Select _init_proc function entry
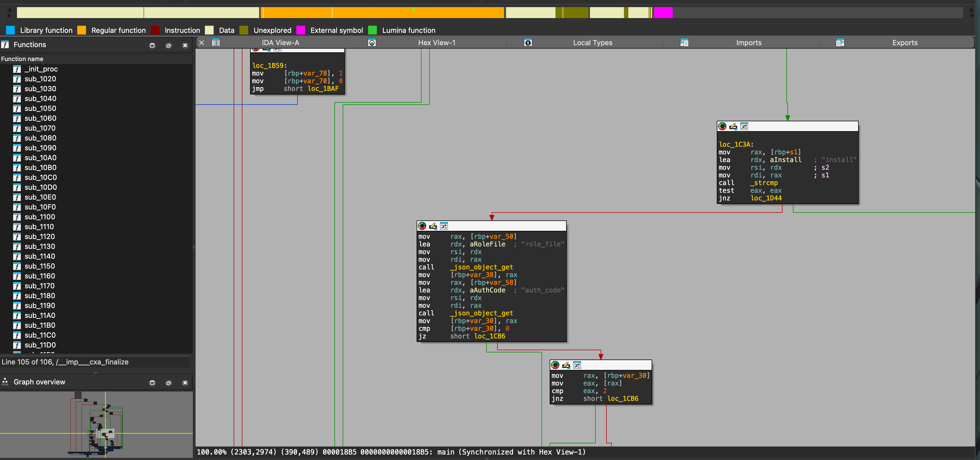 (x=41, y=69)
